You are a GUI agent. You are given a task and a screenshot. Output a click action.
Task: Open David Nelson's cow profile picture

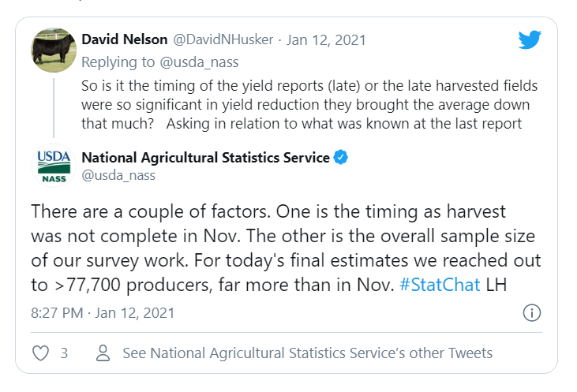(53, 50)
